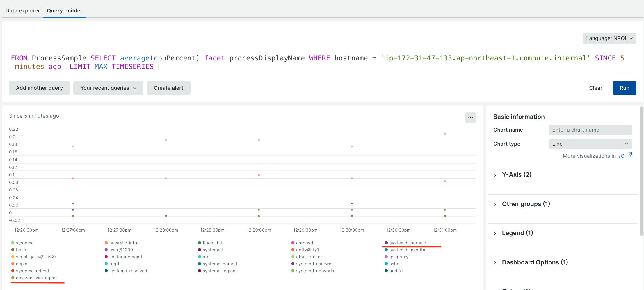Open the Chart type Line dropdown
This screenshot has height=290, width=644.
tap(590, 144)
